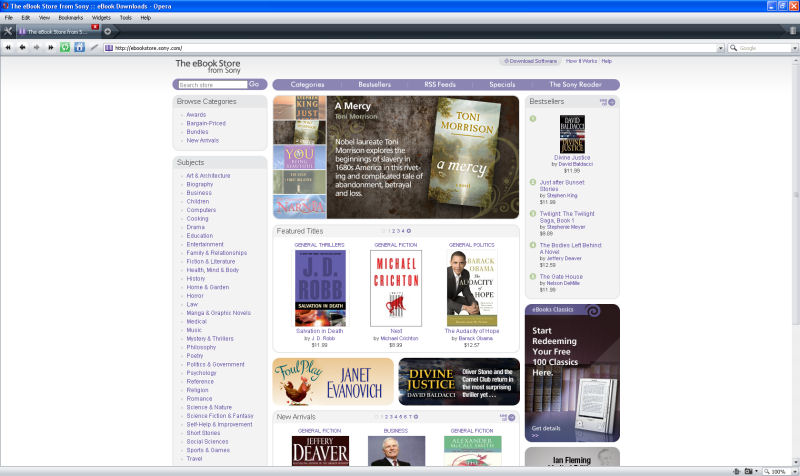This screenshot has width=800, height=476.
Task: Click inside the Search store field
Action: pos(213,85)
